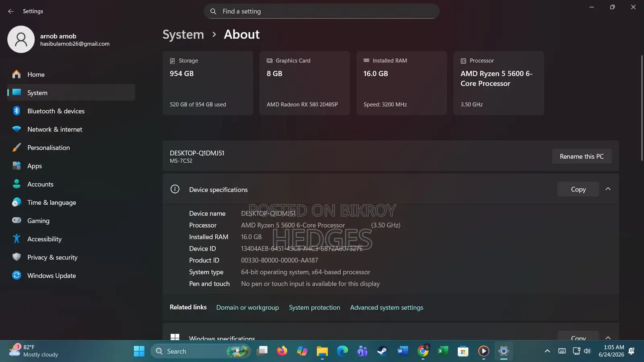The image size is (644, 362).
Task: Open Microsoft Store from taskbar
Action: [x=463, y=351]
